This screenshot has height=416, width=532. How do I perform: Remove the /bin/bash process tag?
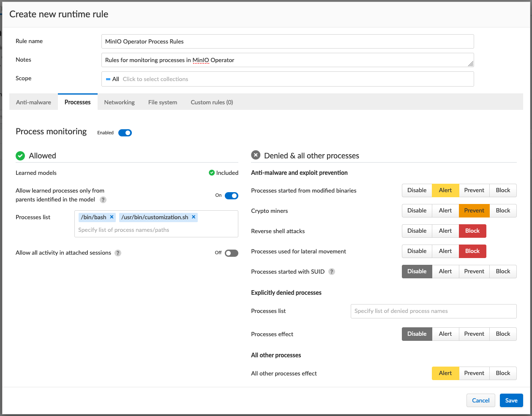(x=112, y=217)
